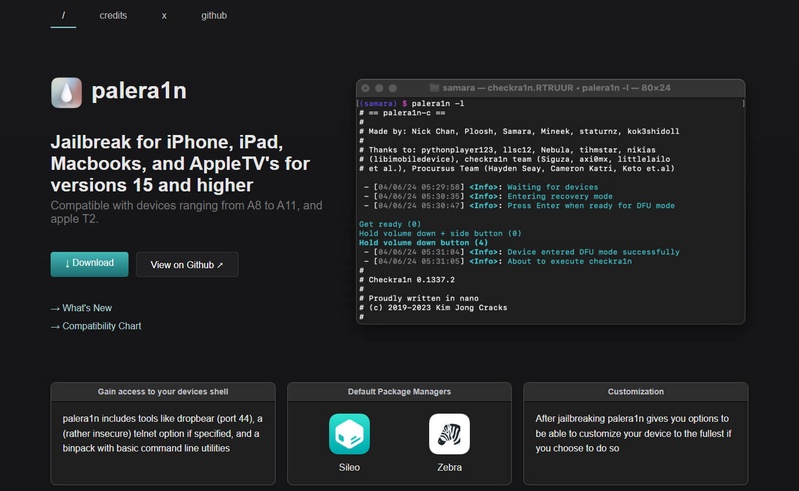Click the terminal window's red close dot
799x491 pixels.
coord(365,88)
